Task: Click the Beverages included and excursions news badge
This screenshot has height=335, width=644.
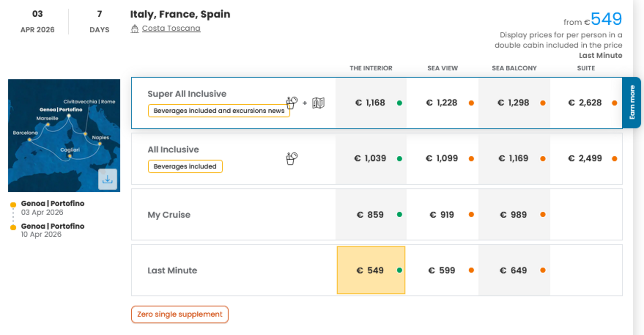Action: 219,111
